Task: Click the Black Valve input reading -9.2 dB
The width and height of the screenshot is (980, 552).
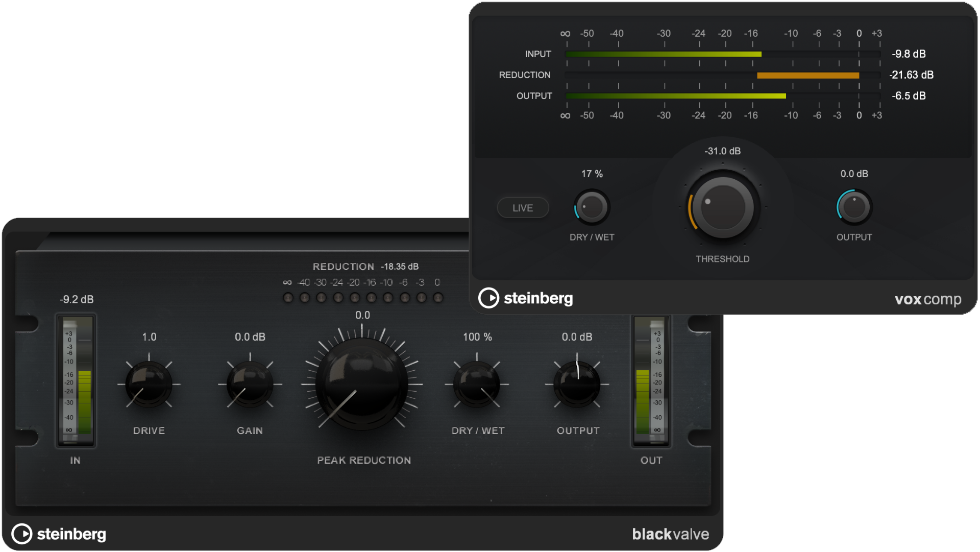Action: point(77,299)
